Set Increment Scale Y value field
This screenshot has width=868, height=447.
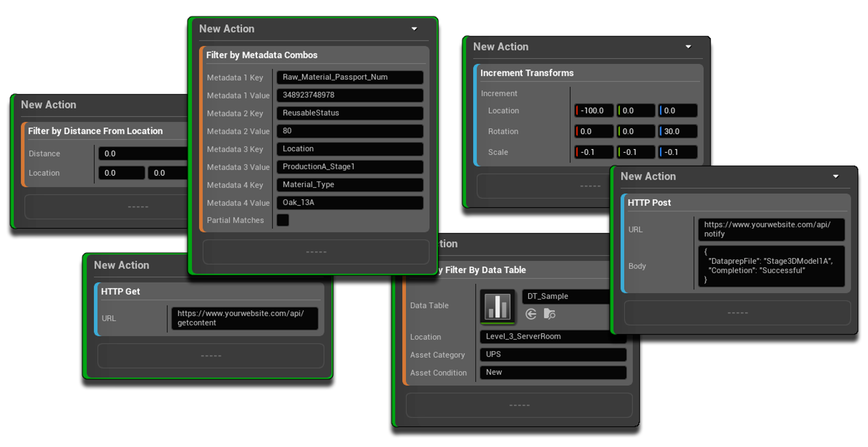[636, 152]
